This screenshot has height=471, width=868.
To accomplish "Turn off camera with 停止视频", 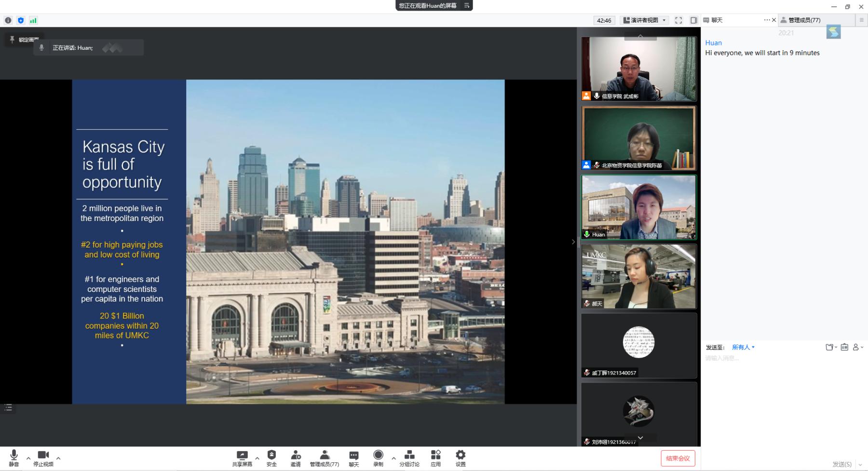I will tap(43, 458).
